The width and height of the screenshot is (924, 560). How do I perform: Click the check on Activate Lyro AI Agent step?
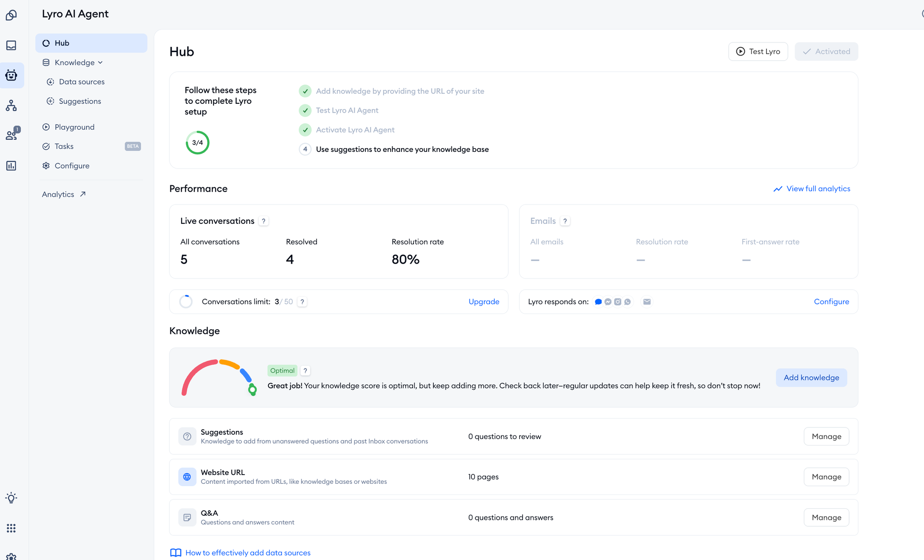click(305, 130)
